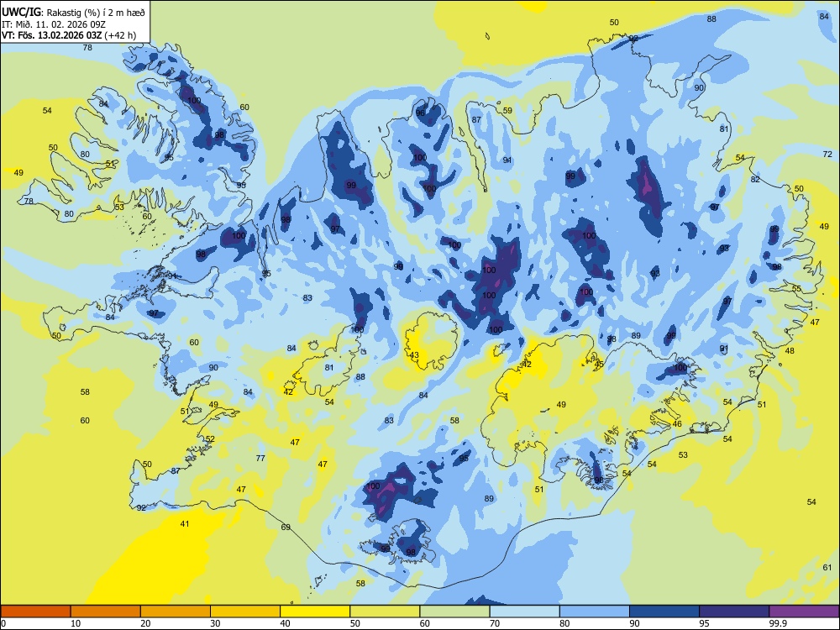This screenshot has height=630, width=840.
Task: Click the map value '43' inside the yellow glacier outline
Action: coord(414,355)
